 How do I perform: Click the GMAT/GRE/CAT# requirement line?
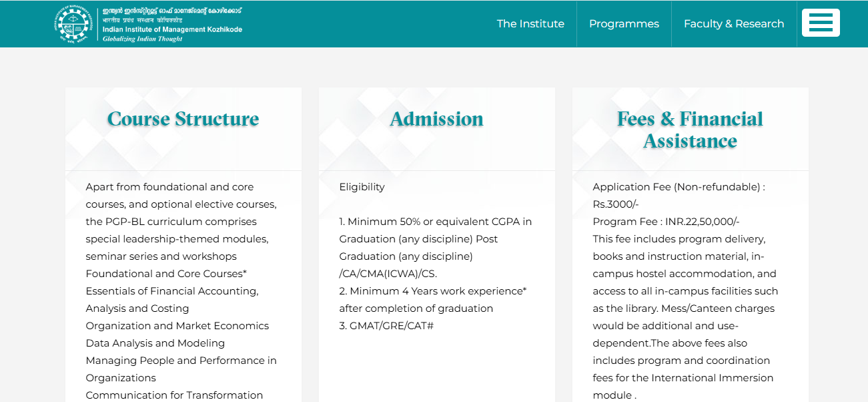pyautogui.click(x=386, y=326)
